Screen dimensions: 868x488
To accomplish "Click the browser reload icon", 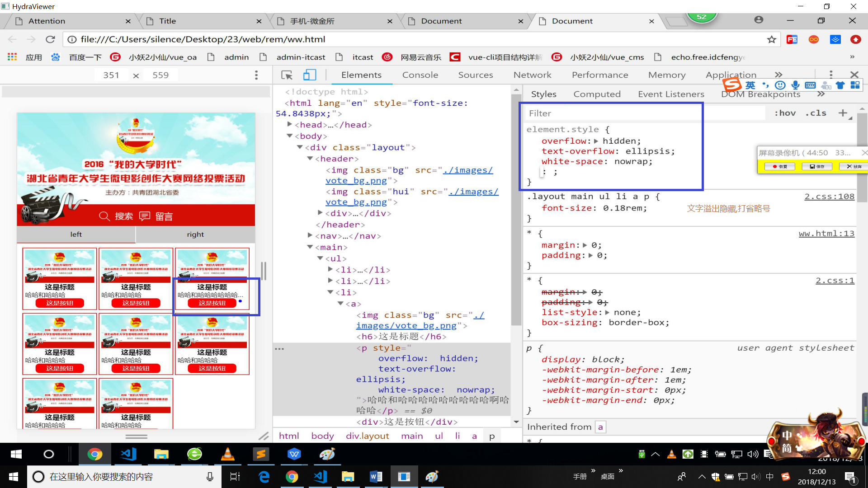I will [x=50, y=39].
